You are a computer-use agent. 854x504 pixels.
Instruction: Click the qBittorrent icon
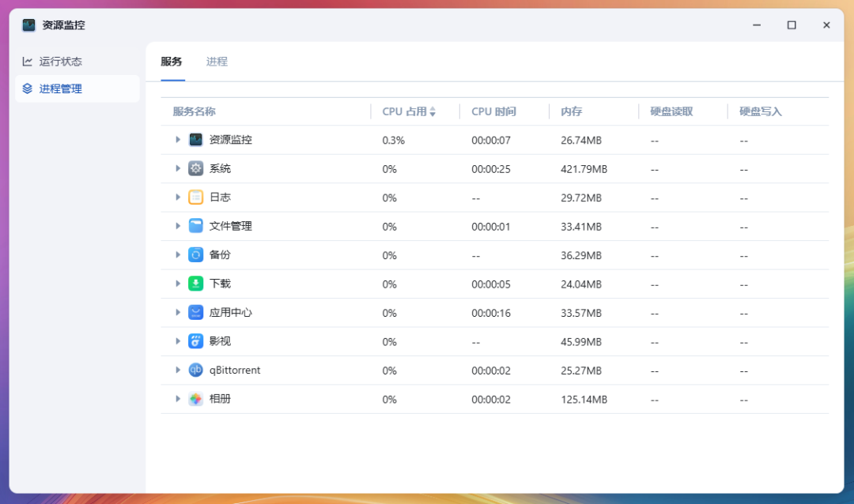pos(195,370)
